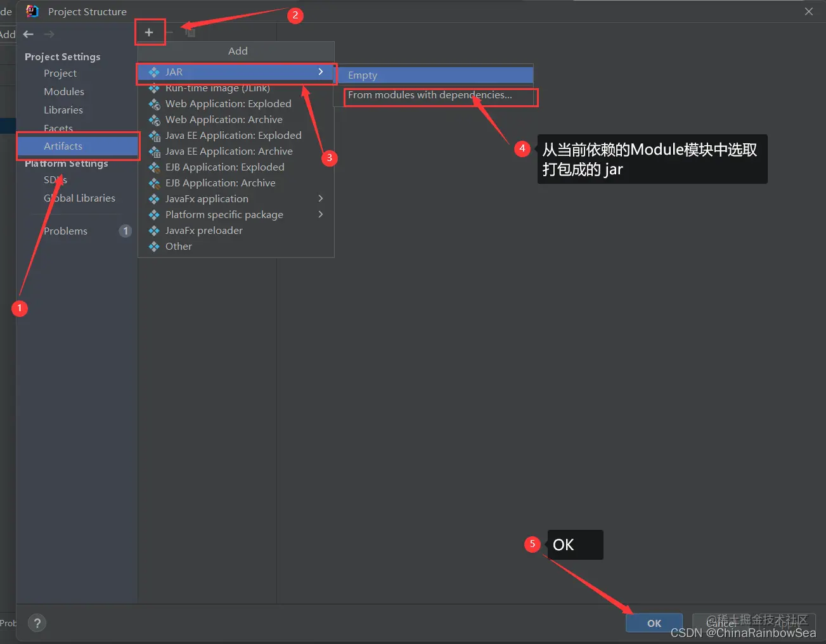Click the minus Remove artifact button

169,32
